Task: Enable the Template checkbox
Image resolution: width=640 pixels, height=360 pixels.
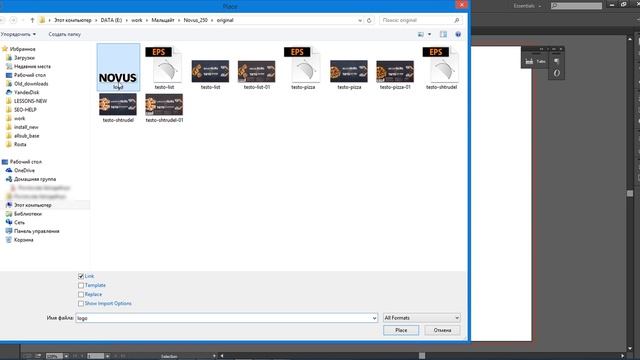Action: click(x=81, y=285)
